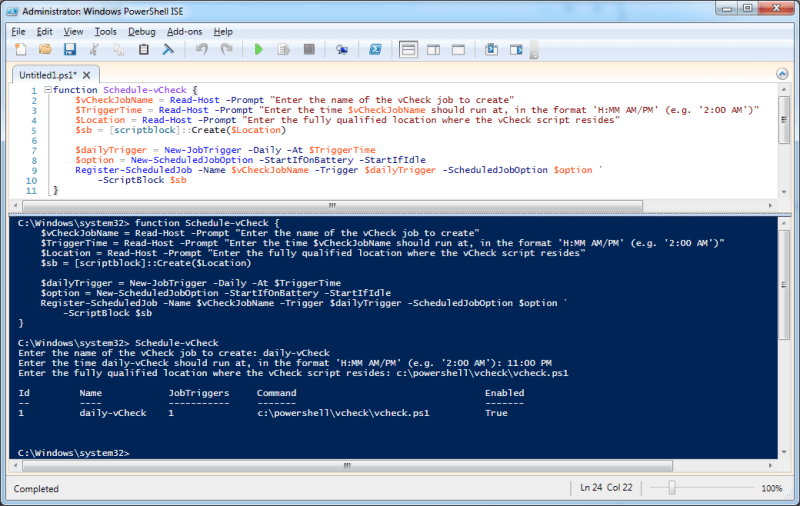
Task: Clear the console pane with the toolbar icon
Action: [168, 49]
